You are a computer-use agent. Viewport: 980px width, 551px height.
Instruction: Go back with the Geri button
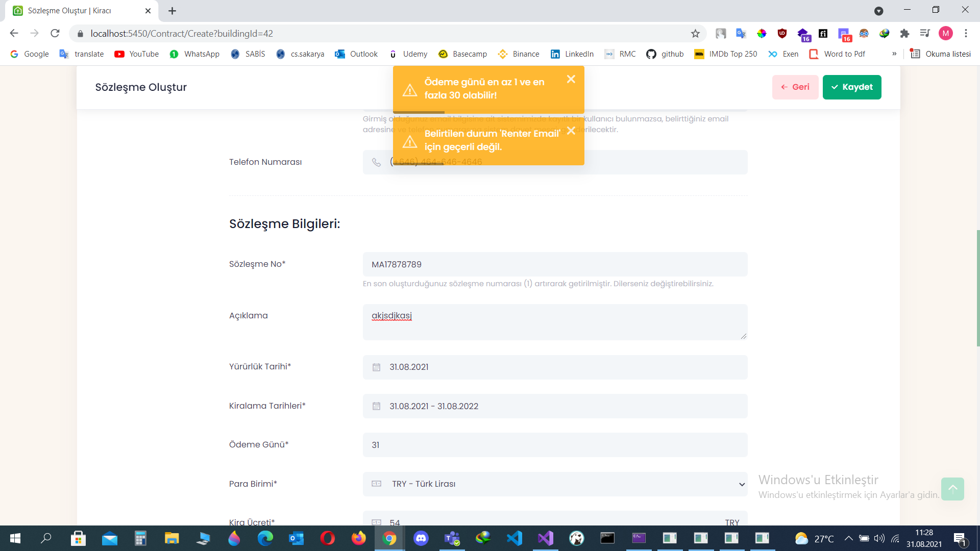click(x=795, y=87)
